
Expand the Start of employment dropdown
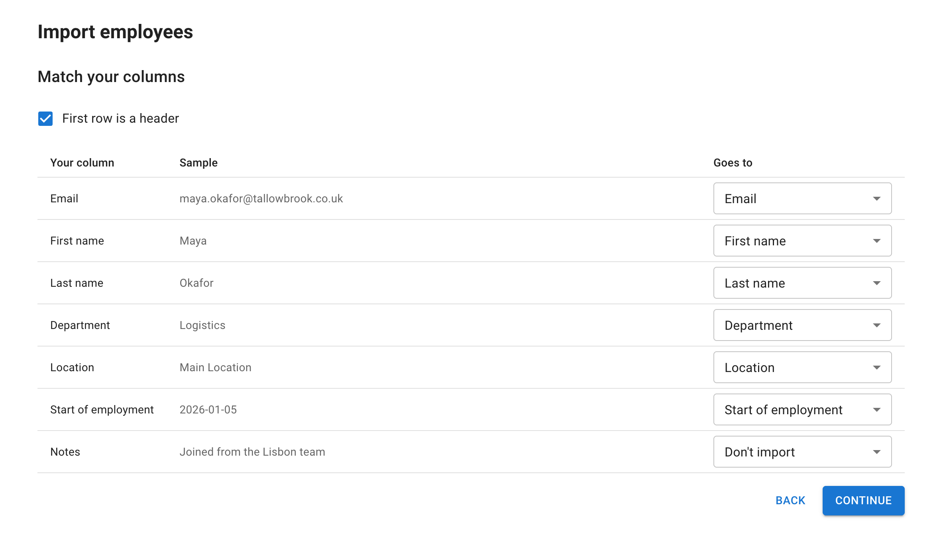tap(802, 409)
